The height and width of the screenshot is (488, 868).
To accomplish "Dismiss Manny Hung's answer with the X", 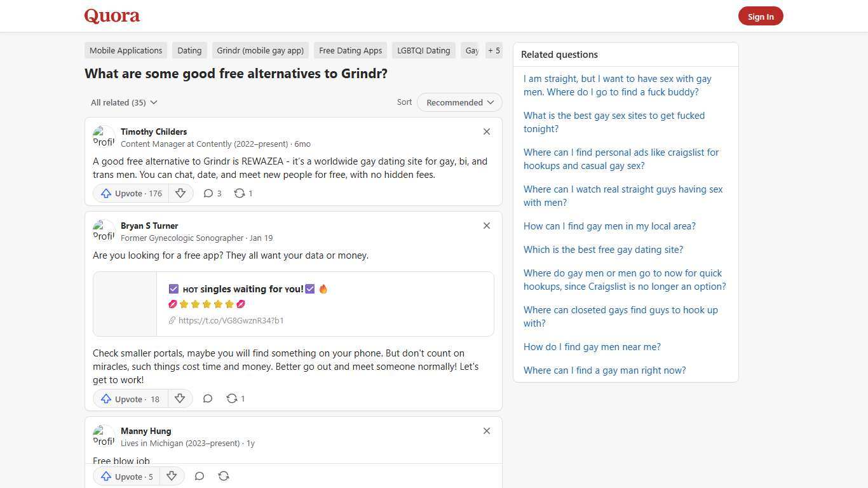I will pyautogui.click(x=486, y=431).
